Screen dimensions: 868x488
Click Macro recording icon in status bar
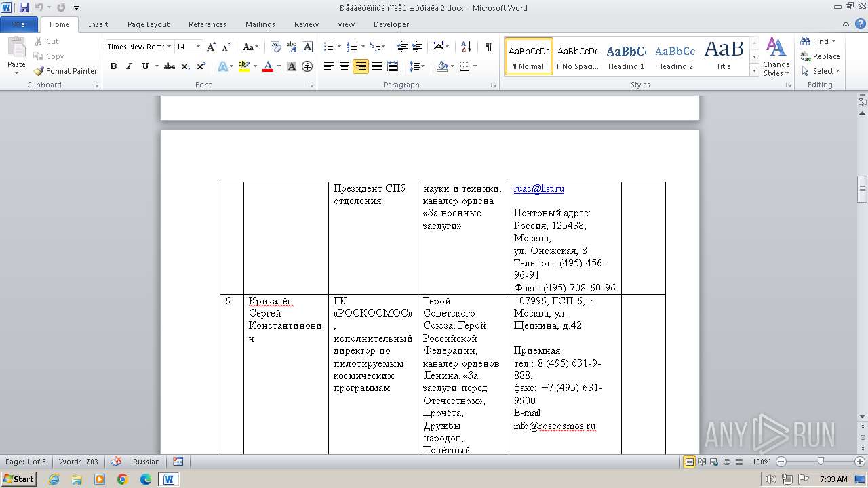tap(178, 462)
